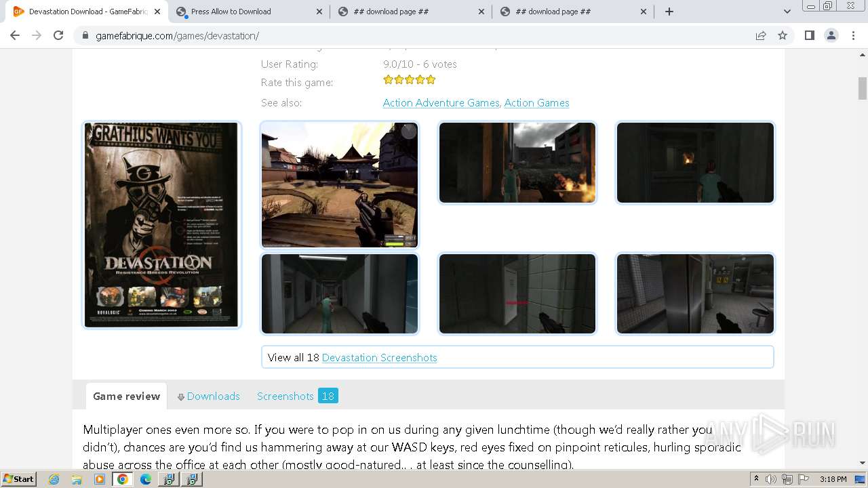Open the media player taskbar icon
Image resolution: width=868 pixels, height=488 pixels.
point(100,479)
